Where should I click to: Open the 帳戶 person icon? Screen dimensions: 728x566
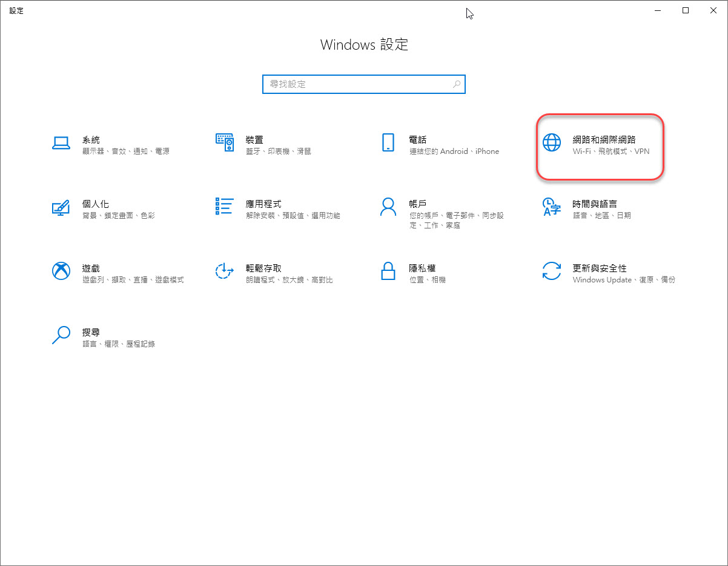click(388, 207)
